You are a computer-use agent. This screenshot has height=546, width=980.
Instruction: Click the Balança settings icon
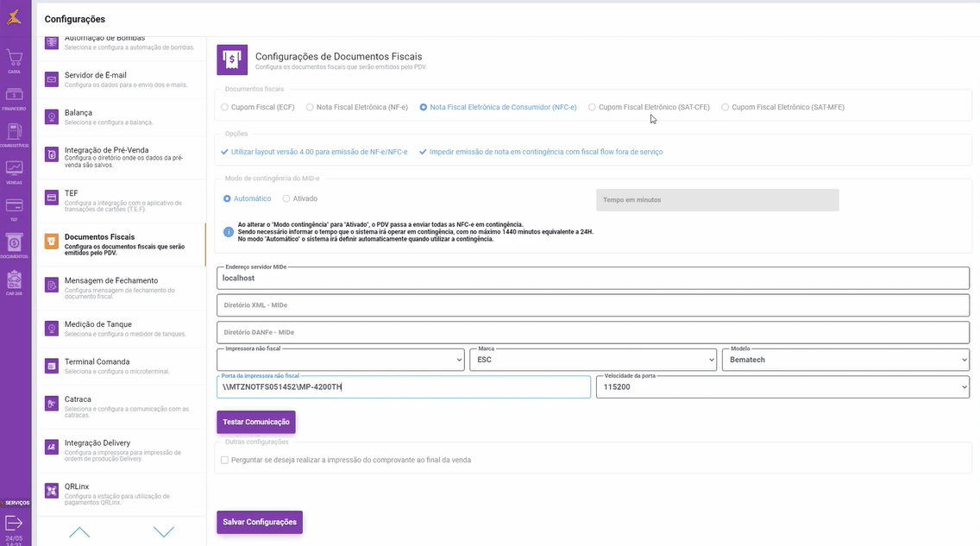(x=52, y=116)
